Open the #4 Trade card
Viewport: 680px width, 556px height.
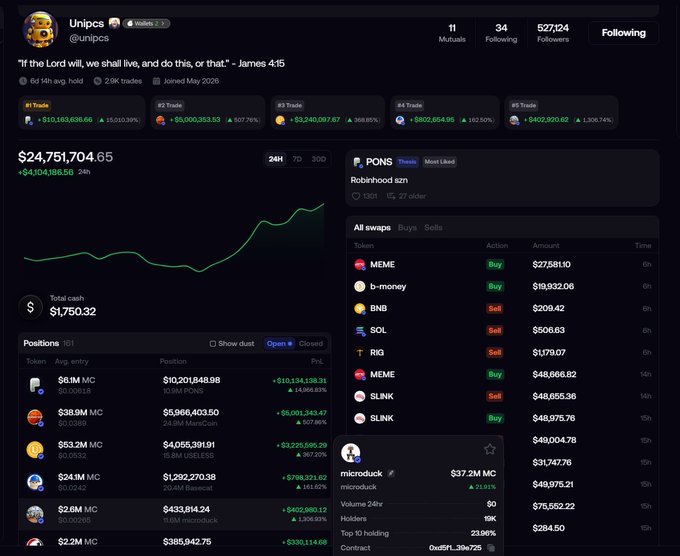click(445, 113)
